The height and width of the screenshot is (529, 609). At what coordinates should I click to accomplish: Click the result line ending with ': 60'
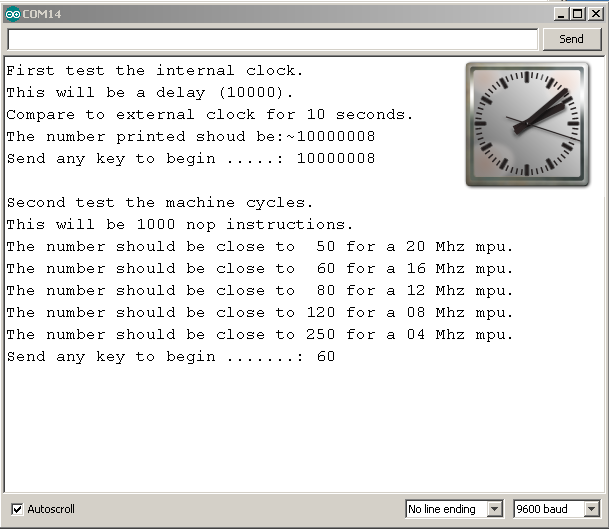[x=171, y=357]
